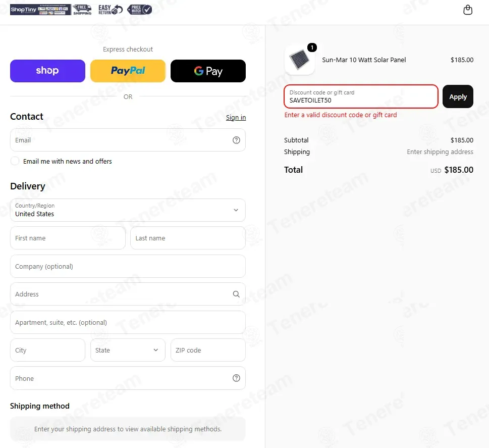Viewport: 489px width, 448px height.
Task: Show email field help question mark
Action: (236, 140)
